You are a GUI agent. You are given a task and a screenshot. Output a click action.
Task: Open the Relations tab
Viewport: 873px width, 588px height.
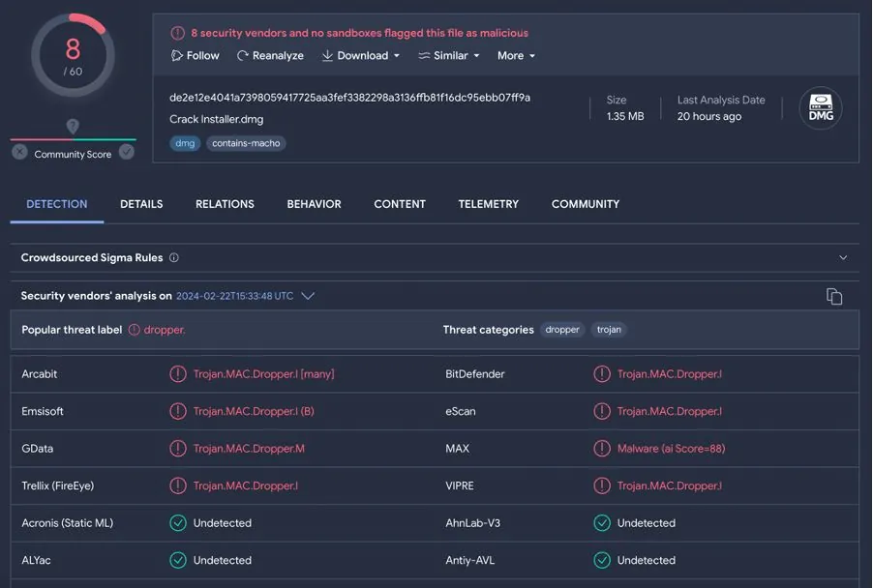[225, 204]
